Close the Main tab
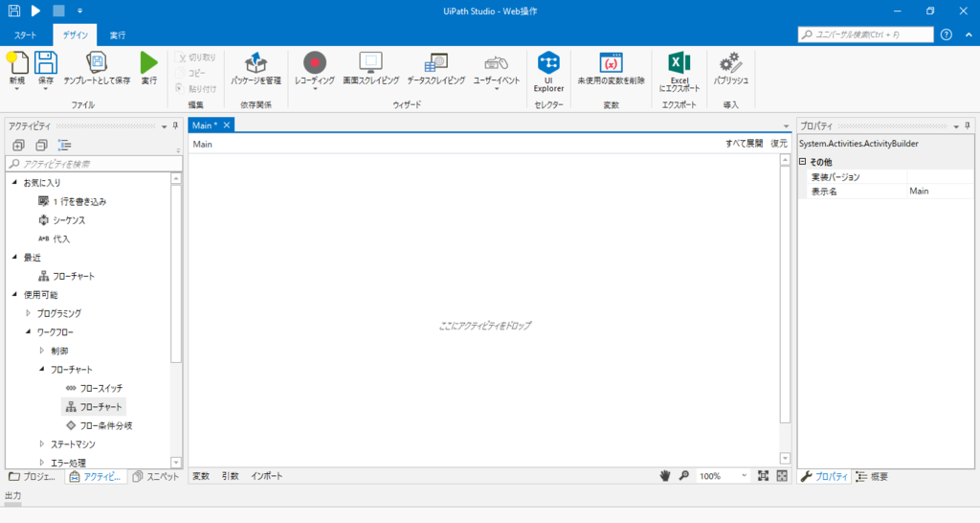 coord(227,125)
